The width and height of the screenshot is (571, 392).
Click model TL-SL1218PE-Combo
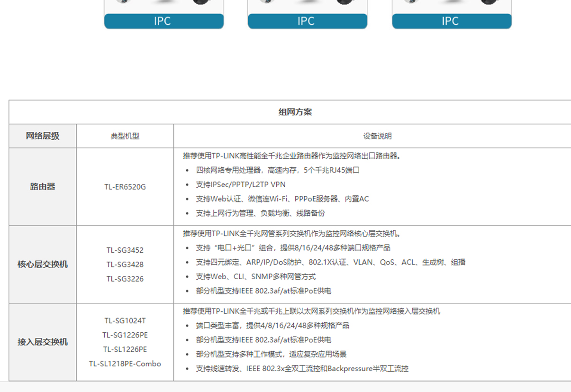125,364
